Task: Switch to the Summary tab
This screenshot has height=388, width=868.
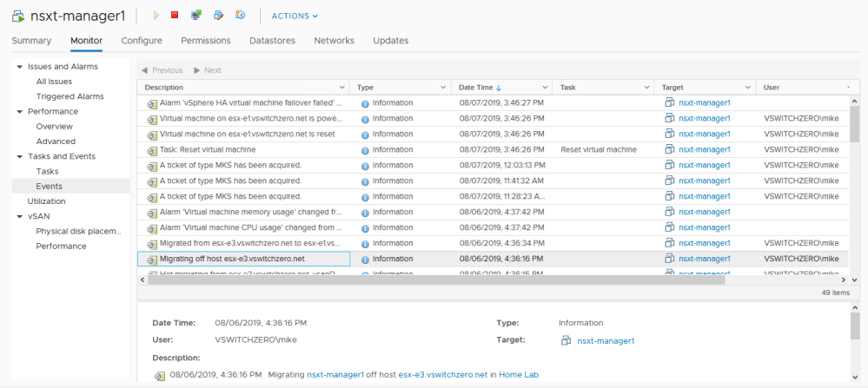Action: pyautogui.click(x=31, y=40)
